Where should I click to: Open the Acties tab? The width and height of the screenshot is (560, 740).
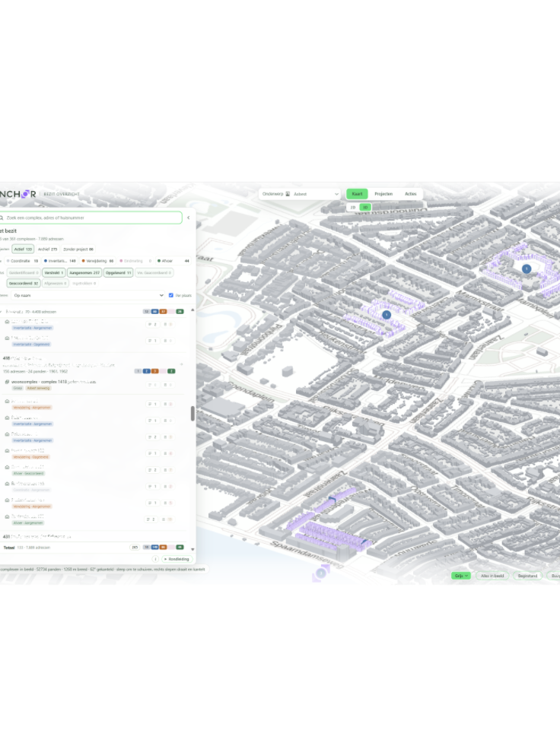point(410,194)
